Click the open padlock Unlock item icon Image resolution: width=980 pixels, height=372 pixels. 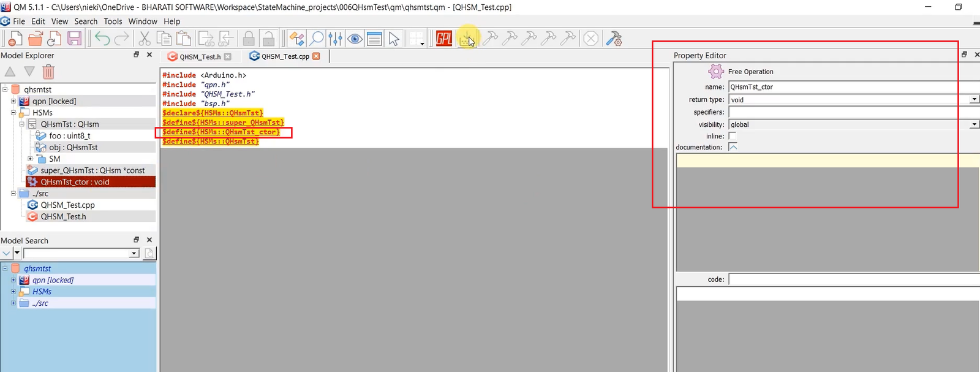pyautogui.click(x=268, y=39)
